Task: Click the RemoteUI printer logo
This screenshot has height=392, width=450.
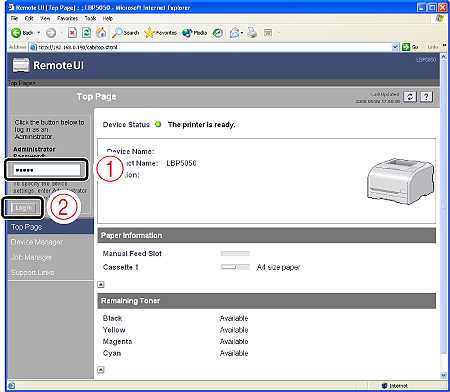Action: (21, 65)
